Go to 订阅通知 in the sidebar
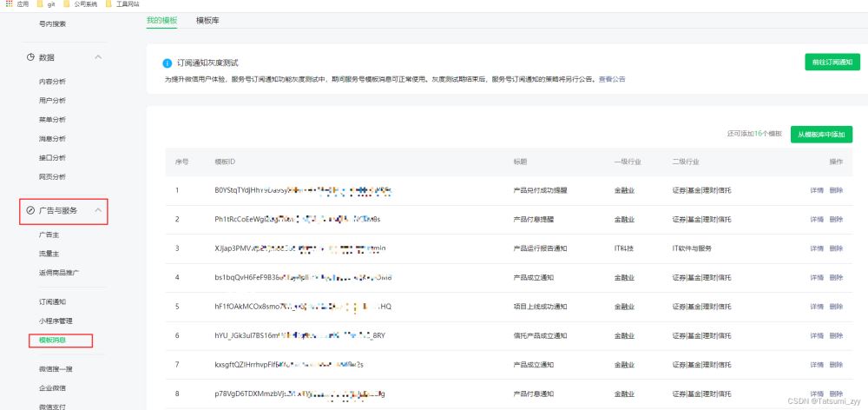Viewport: 868px width, 410px height. tap(52, 302)
